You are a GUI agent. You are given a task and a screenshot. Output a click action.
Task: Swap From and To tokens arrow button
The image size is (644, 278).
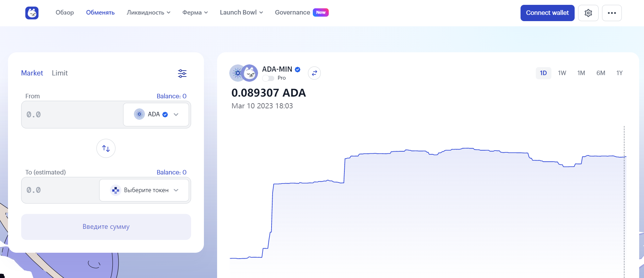click(x=106, y=148)
